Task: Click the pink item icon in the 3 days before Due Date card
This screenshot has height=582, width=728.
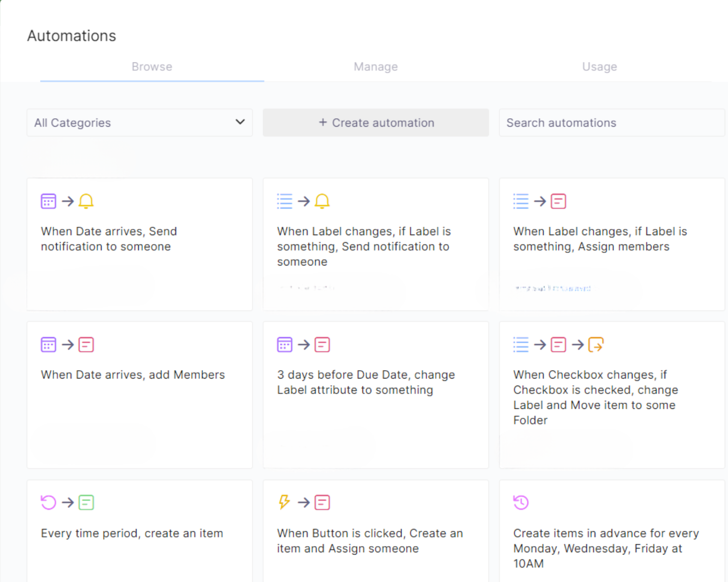Action: [x=322, y=345]
